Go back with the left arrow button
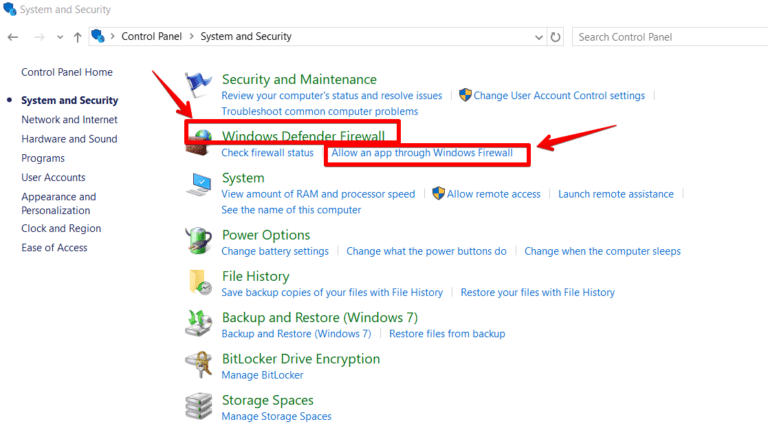The height and width of the screenshot is (424, 768). click(13, 37)
